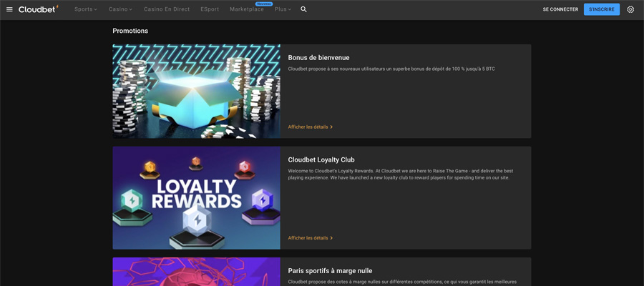Click the Promotions page heading
The width and height of the screenshot is (644, 286).
[x=130, y=31]
